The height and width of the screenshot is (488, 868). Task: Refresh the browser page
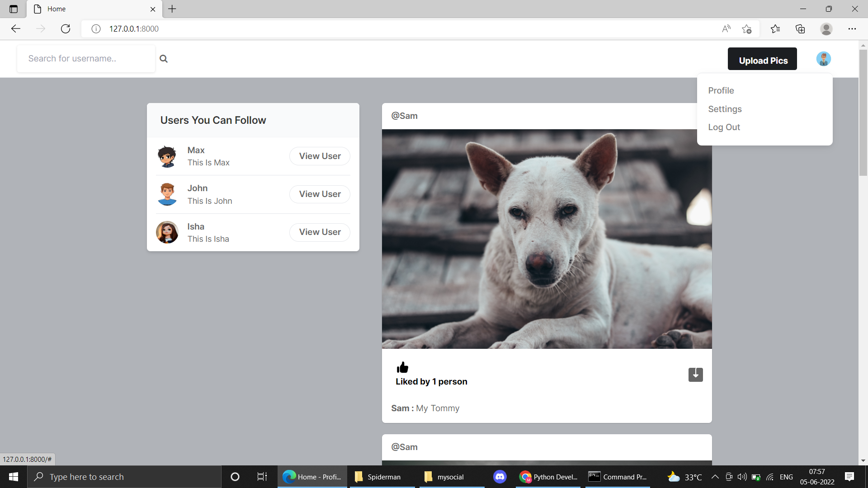pos(66,29)
